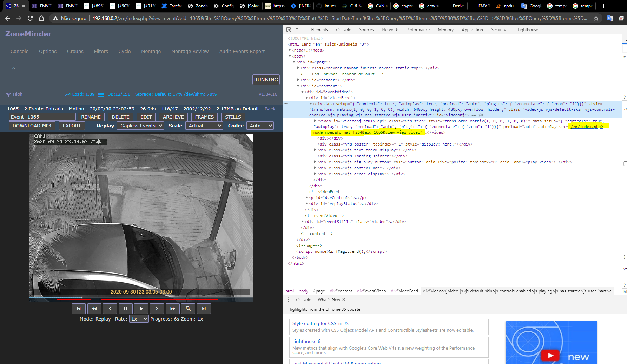Expand the div id eventStills node

point(303,222)
